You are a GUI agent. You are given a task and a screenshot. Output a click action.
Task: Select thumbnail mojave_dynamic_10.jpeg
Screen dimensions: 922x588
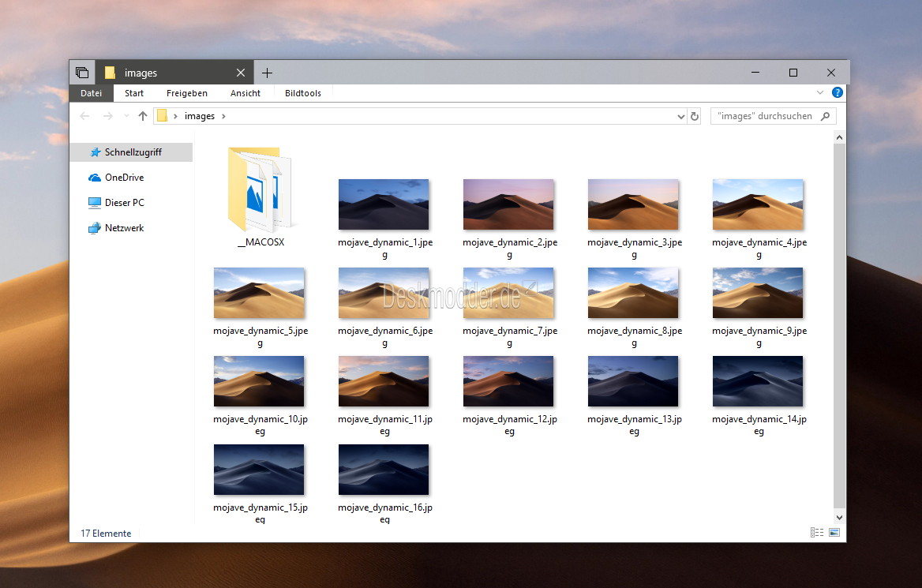point(259,381)
